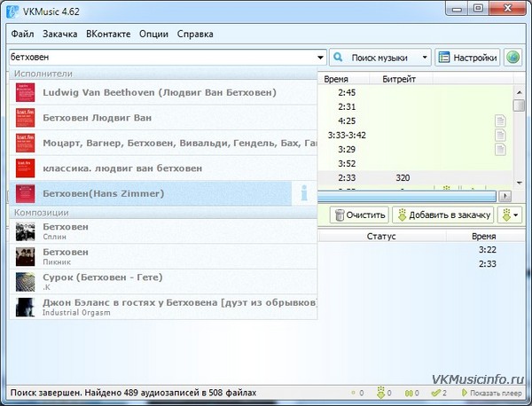Viewport: 532px width, 406px height.
Task: Select the result row with time 2:45
Action: [x=415, y=92]
